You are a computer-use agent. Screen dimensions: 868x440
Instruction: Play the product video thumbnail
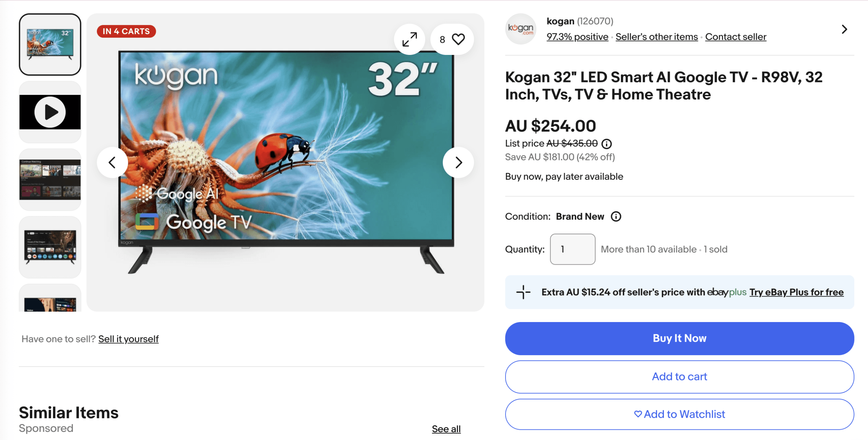(x=50, y=112)
